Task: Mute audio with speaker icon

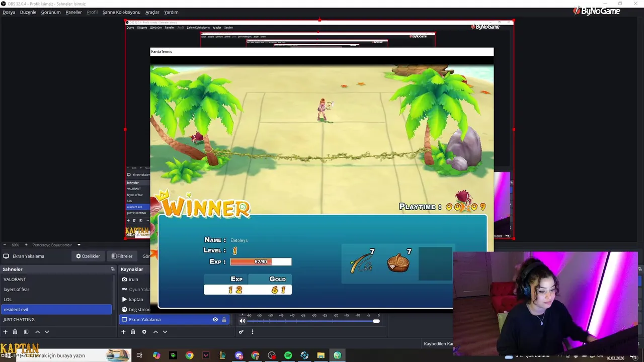Action: (x=243, y=321)
